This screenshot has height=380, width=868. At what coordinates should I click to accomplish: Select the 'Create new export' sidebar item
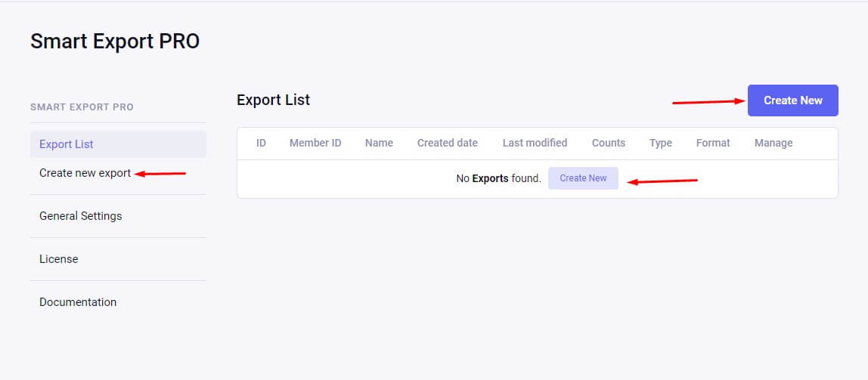[x=85, y=173]
